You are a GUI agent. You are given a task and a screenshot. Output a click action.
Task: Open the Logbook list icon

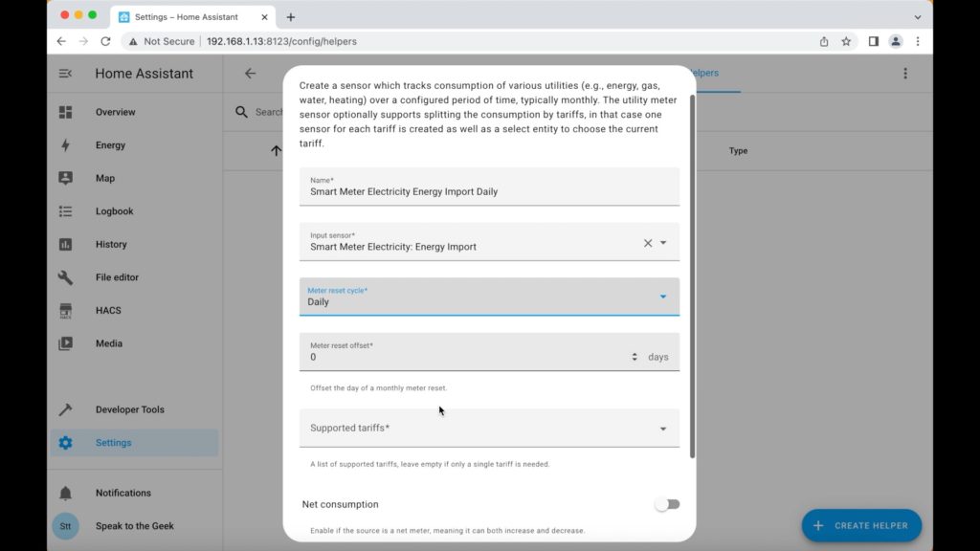pos(66,211)
